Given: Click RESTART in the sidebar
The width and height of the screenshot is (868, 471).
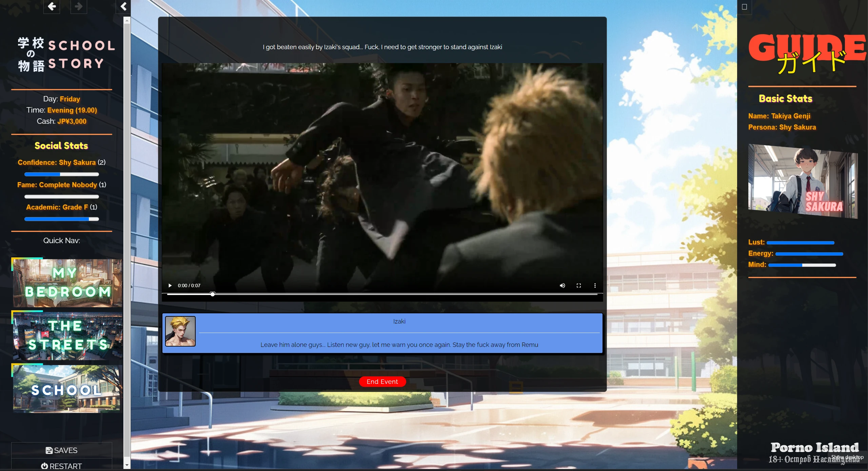Looking at the screenshot, I should (62, 466).
